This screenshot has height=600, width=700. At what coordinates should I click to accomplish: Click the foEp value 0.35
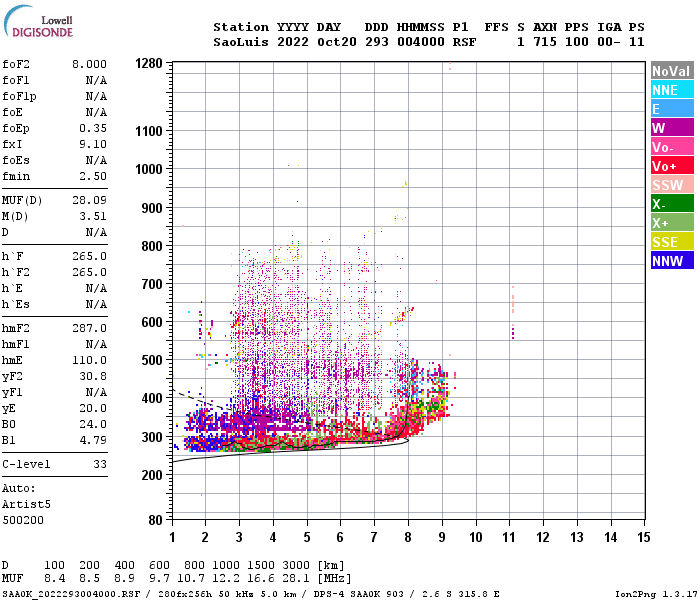pos(93,128)
